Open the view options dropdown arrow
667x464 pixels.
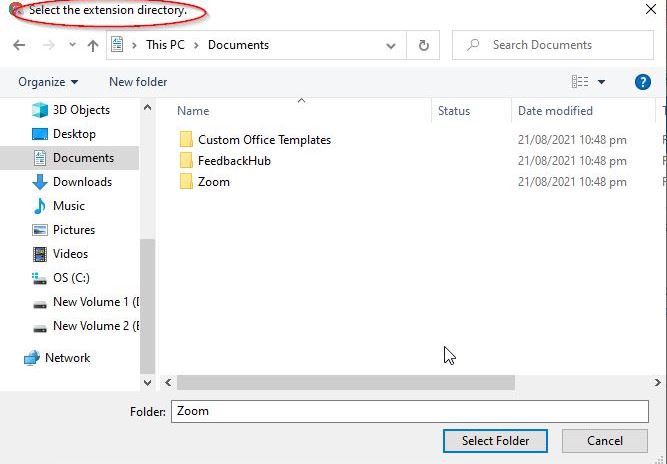click(x=601, y=82)
